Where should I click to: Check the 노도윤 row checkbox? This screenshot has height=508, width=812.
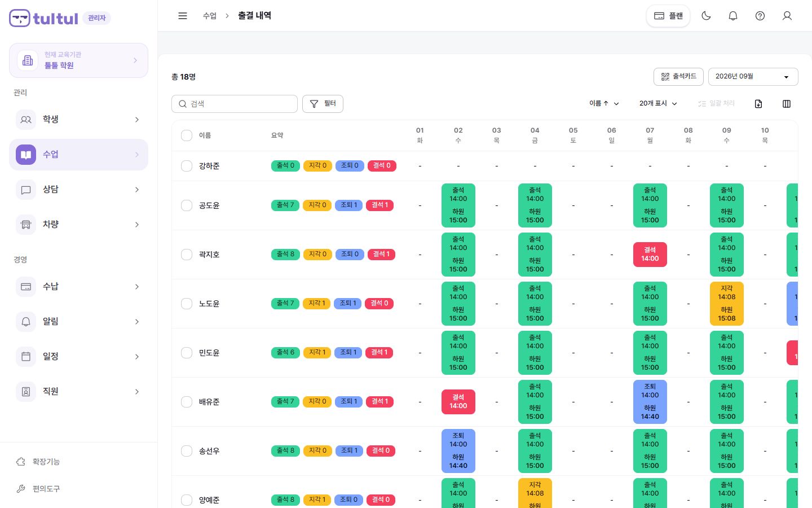pyautogui.click(x=187, y=304)
